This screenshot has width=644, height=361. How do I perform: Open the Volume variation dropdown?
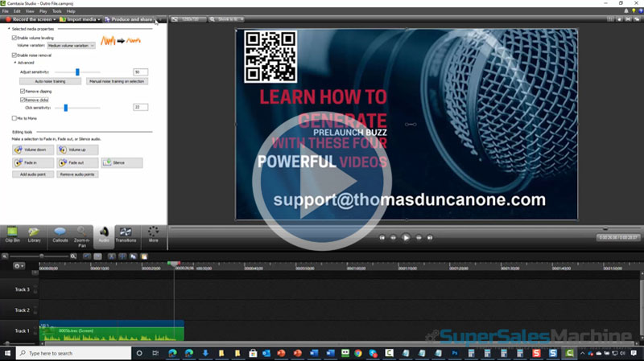[72, 46]
